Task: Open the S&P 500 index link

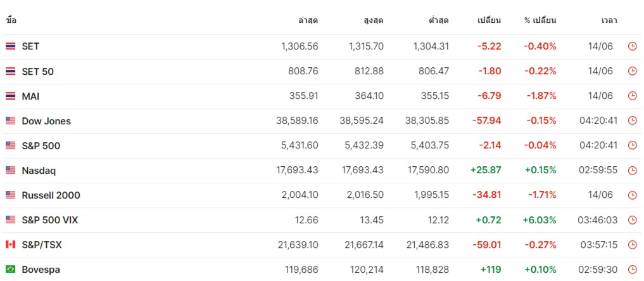Action: (x=41, y=146)
